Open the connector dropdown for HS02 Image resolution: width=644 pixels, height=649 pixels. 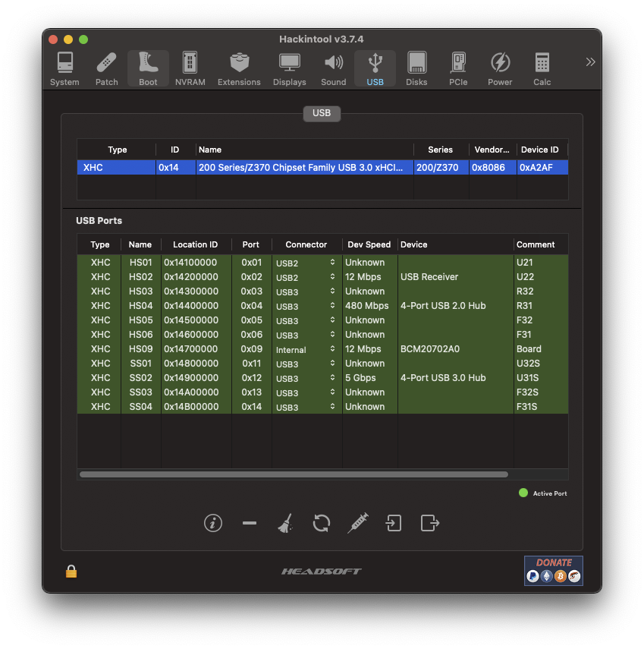point(306,277)
